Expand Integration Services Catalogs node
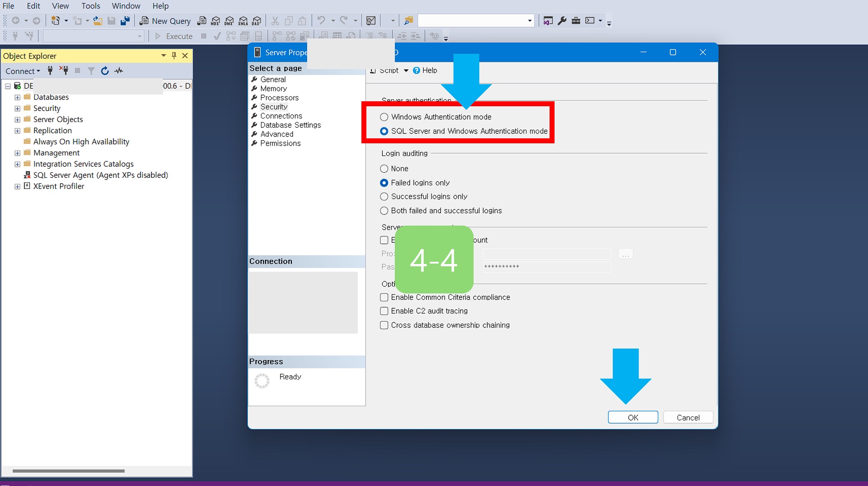This screenshot has width=868, height=486. [x=17, y=164]
